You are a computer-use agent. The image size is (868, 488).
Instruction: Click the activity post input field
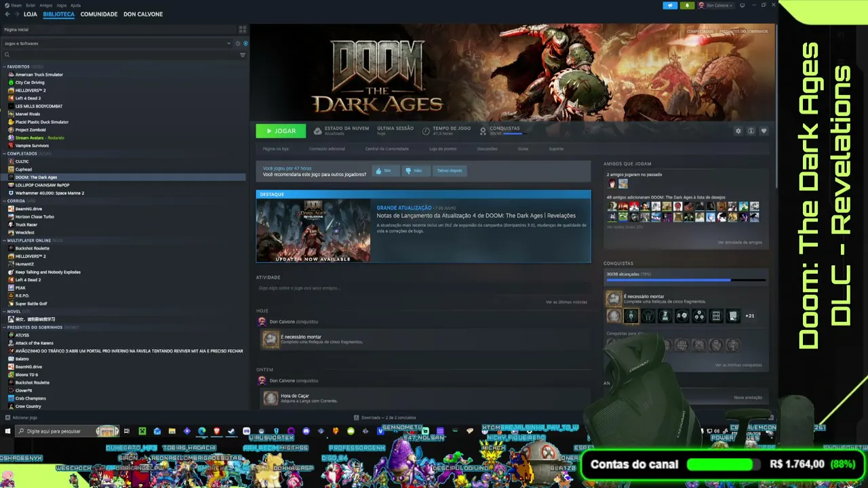click(423, 288)
